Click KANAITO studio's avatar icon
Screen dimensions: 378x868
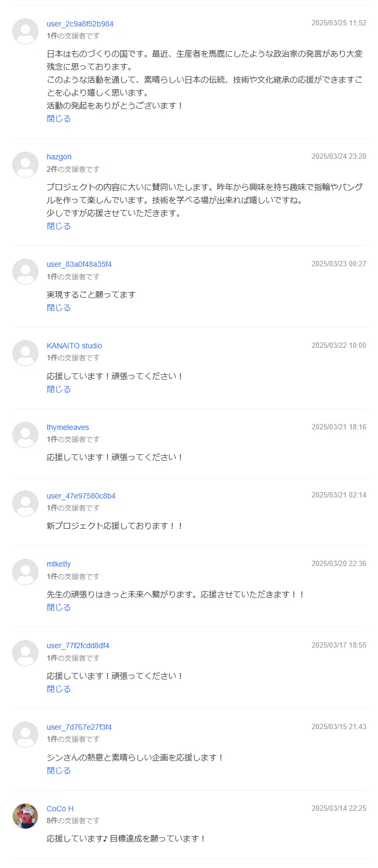[25, 353]
